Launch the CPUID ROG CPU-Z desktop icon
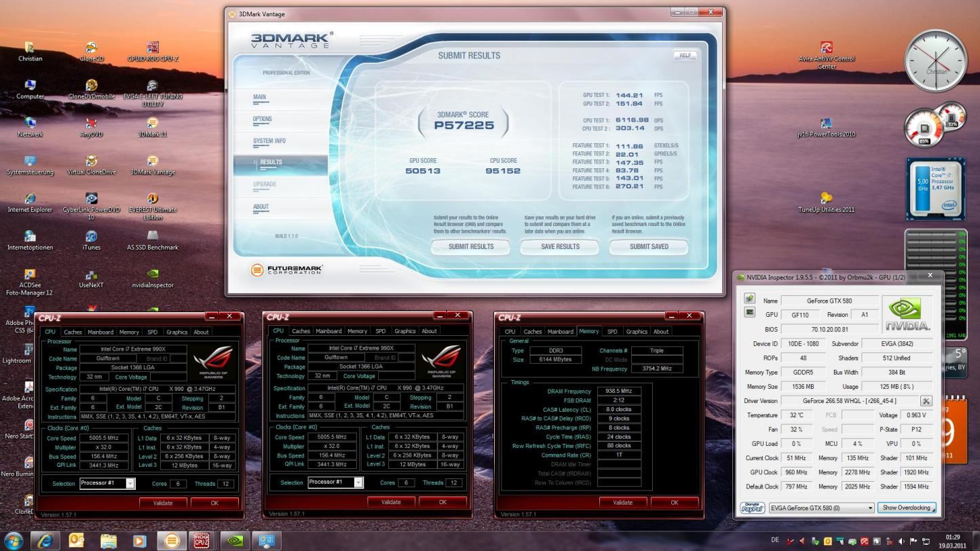This screenshot has height=551, width=980. [153, 52]
